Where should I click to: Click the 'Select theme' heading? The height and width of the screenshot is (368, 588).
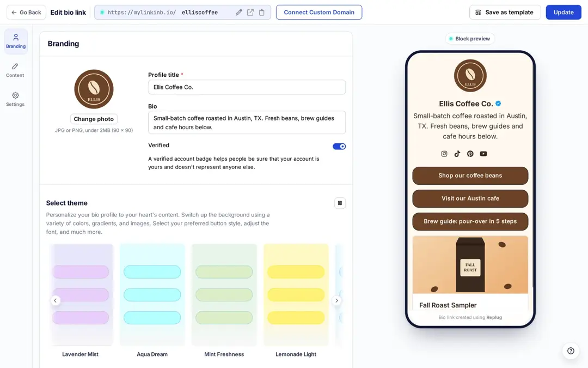click(x=67, y=203)
